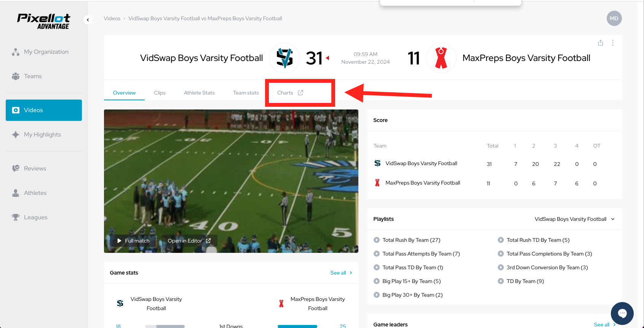Image resolution: width=644 pixels, height=328 pixels.
Task: Open the three-dot more options menu
Action: [x=613, y=43]
